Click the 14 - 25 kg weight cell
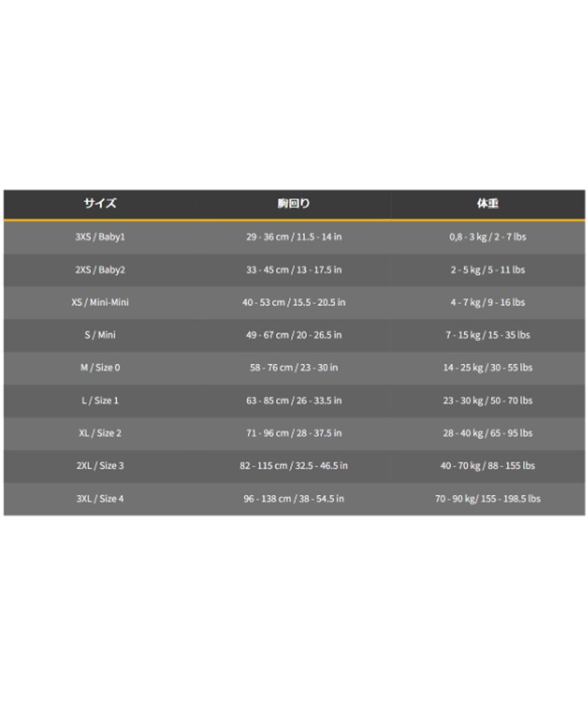 488,368
